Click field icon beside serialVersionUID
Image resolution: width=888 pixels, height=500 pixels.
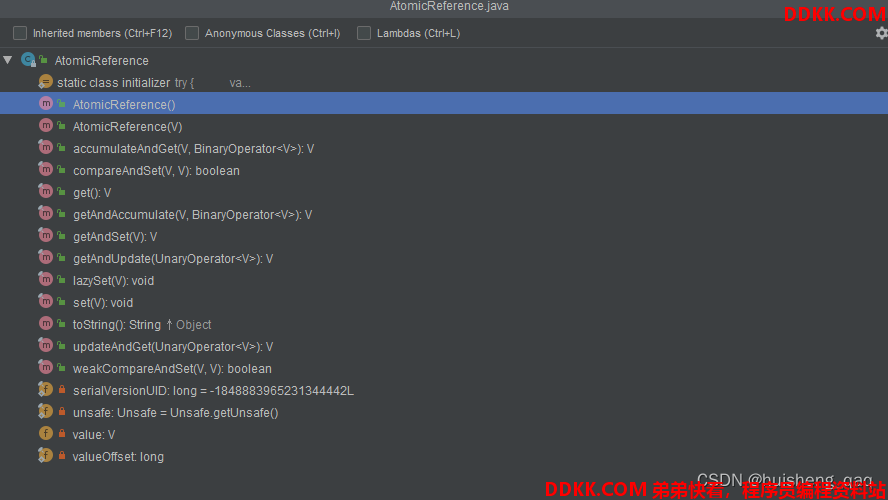[45, 390]
